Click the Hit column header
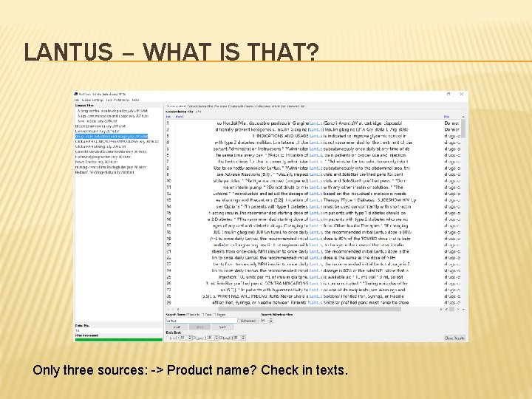The width and height of the screenshot is (532, 399). pyautogui.click(x=168, y=117)
